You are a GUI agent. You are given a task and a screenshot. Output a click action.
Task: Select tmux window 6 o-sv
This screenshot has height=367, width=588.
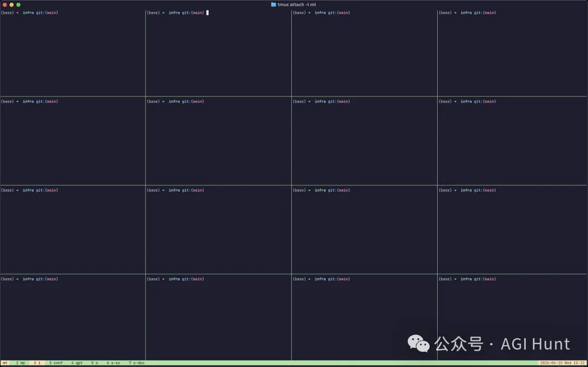[113, 363]
